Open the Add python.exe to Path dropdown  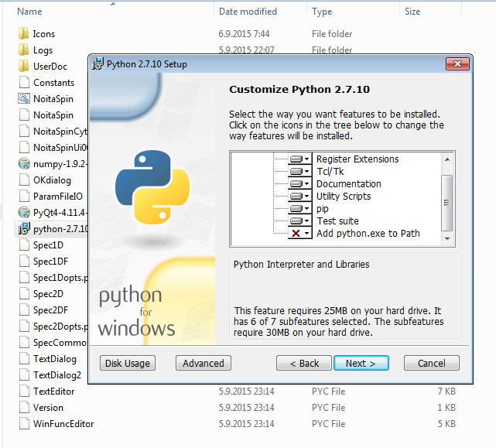(x=300, y=233)
